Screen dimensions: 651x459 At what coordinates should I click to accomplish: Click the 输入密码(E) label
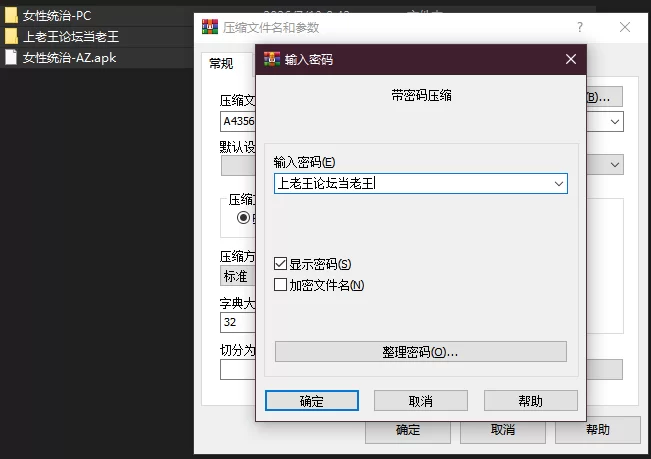coord(304,162)
